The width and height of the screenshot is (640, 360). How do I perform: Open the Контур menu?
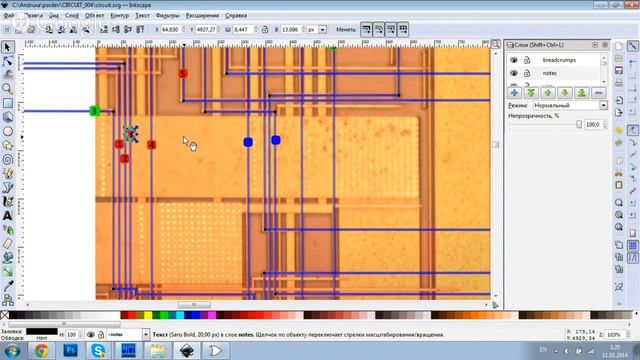[x=120, y=16]
